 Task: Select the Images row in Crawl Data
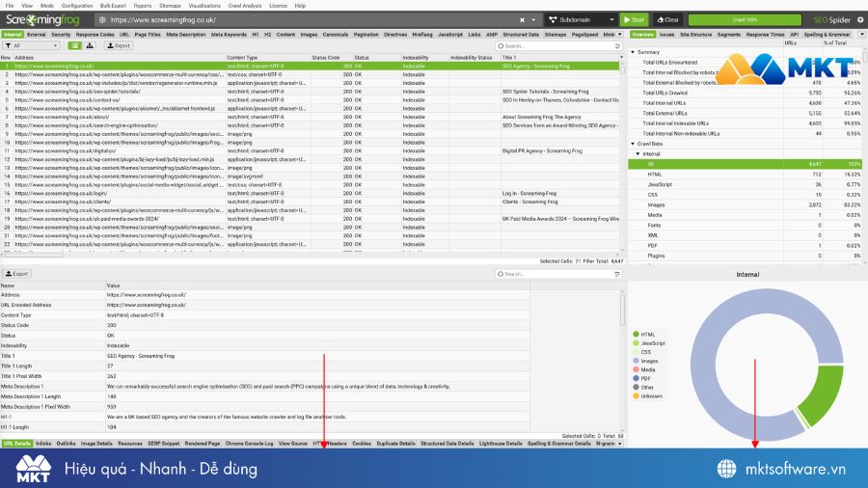click(x=745, y=205)
